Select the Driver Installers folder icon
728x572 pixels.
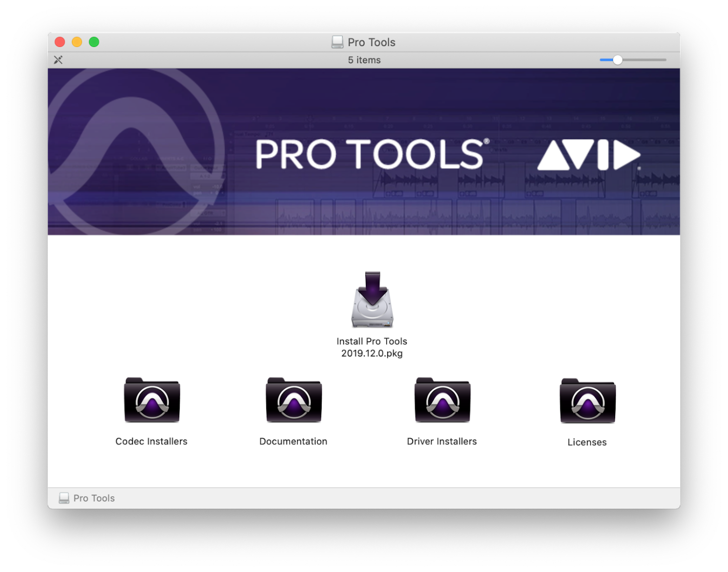[x=442, y=400]
